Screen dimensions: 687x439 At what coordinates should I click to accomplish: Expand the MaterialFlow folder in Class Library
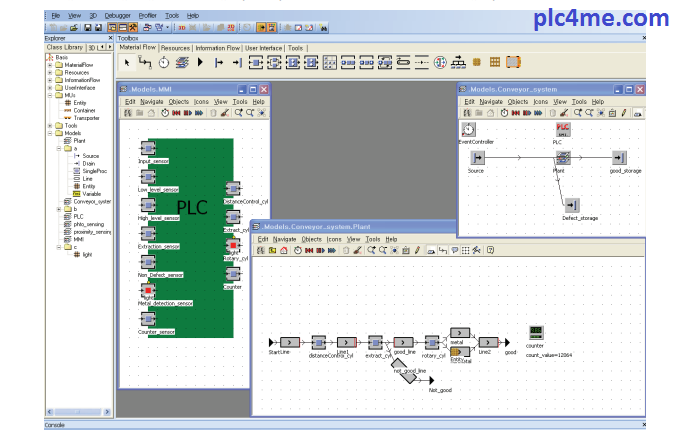50,65
